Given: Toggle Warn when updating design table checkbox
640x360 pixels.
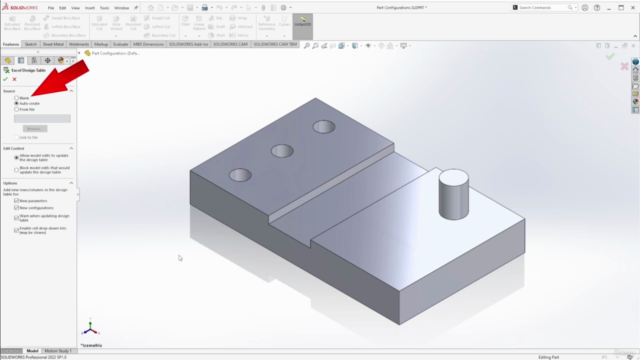Looking at the screenshot, I should coord(16,218).
